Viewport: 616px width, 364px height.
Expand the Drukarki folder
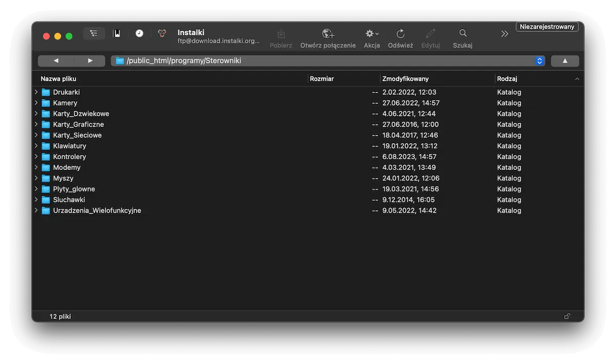pyautogui.click(x=35, y=92)
